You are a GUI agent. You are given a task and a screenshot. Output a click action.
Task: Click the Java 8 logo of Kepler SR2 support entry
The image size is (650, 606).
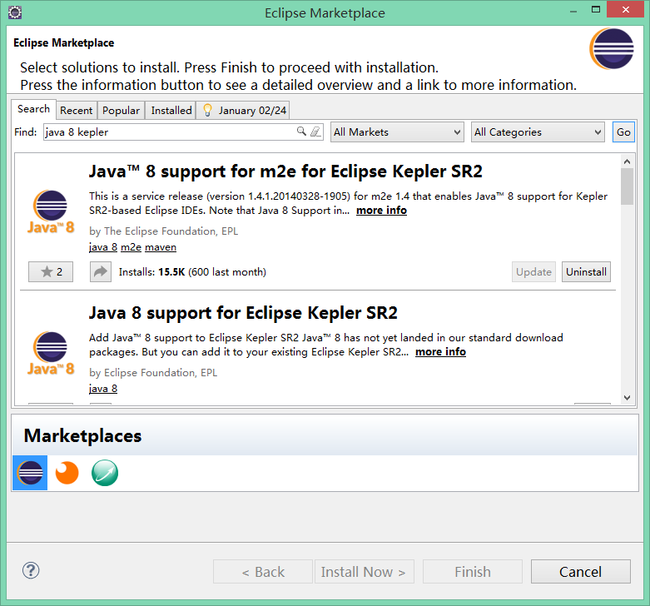pyautogui.click(x=51, y=354)
